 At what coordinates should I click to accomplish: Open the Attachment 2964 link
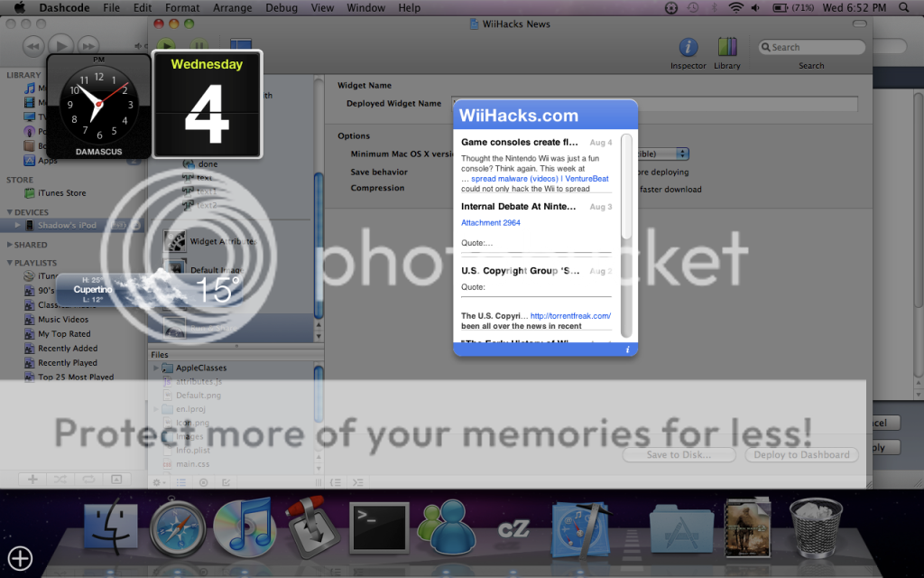(x=491, y=223)
